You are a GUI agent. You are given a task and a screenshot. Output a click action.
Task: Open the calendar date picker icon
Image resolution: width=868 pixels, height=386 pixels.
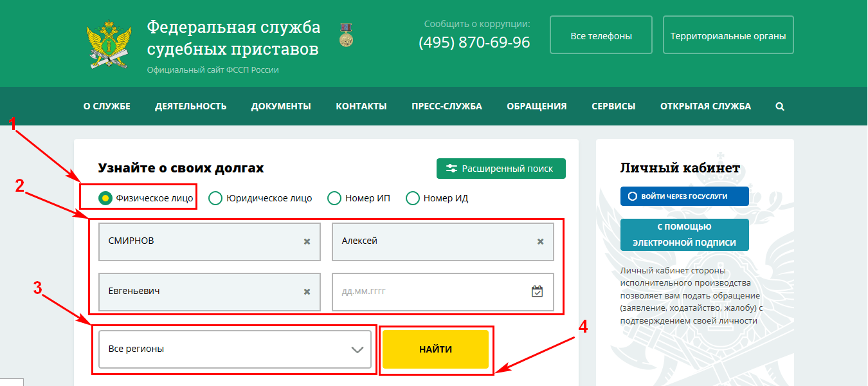pyautogui.click(x=538, y=291)
